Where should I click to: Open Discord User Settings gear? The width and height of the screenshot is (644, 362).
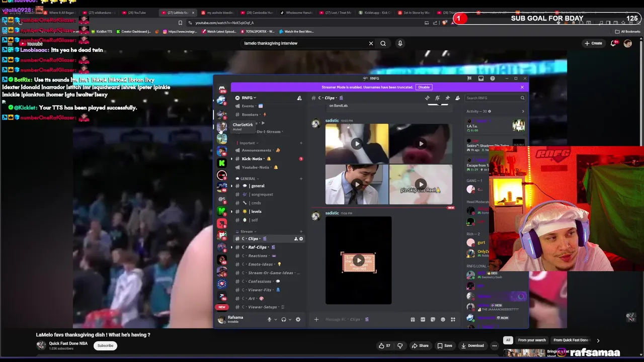click(298, 319)
